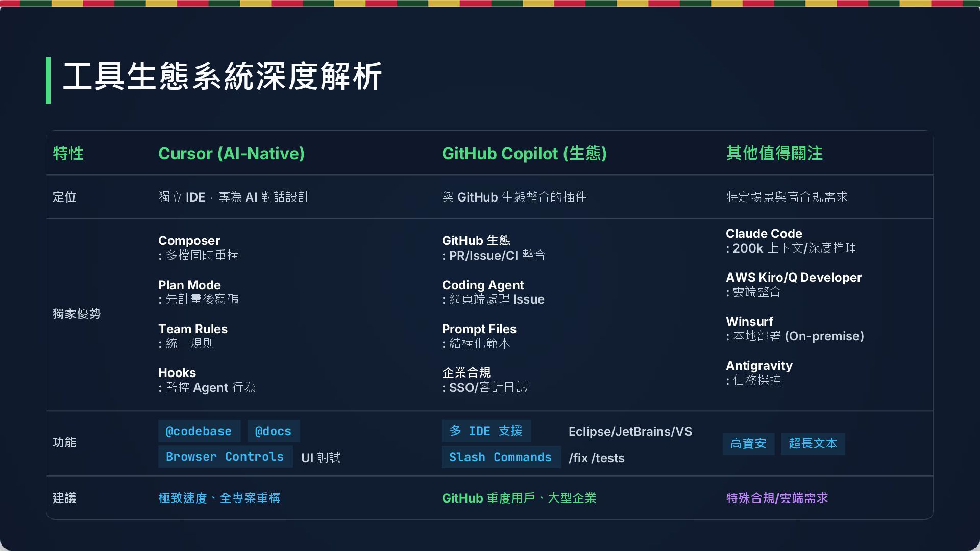
Task: Click the Antigravity entry
Action: pyautogui.click(x=759, y=366)
